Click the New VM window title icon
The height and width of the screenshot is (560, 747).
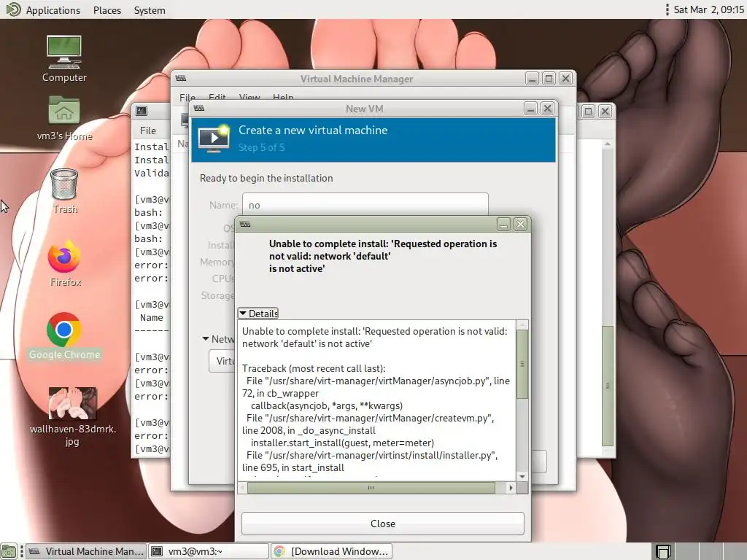click(x=199, y=109)
